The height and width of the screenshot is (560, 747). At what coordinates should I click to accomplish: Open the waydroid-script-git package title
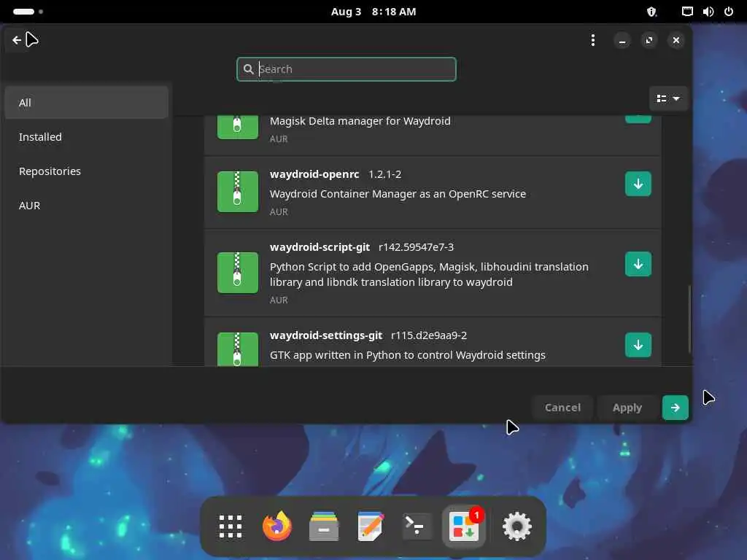coord(320,247)
